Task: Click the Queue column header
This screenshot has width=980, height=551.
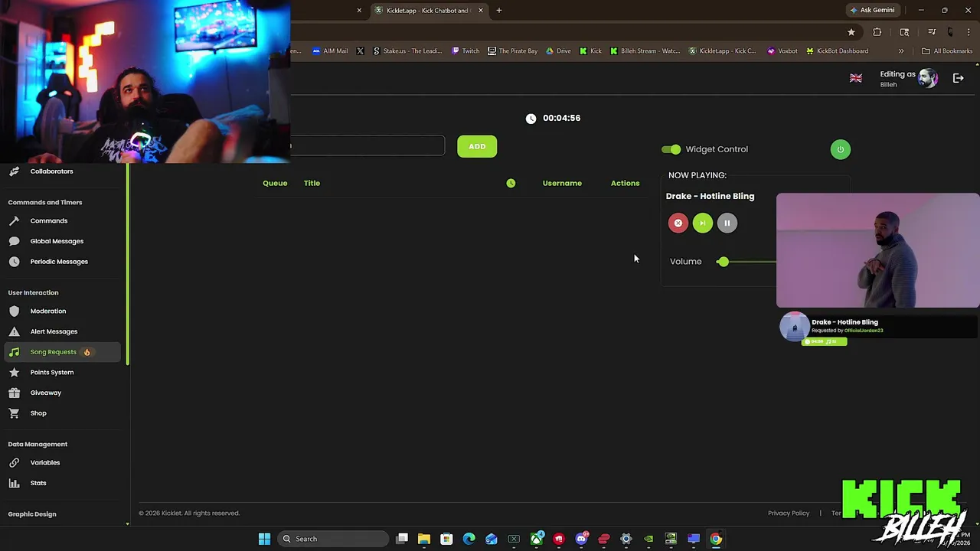Action: coord(275,183)
